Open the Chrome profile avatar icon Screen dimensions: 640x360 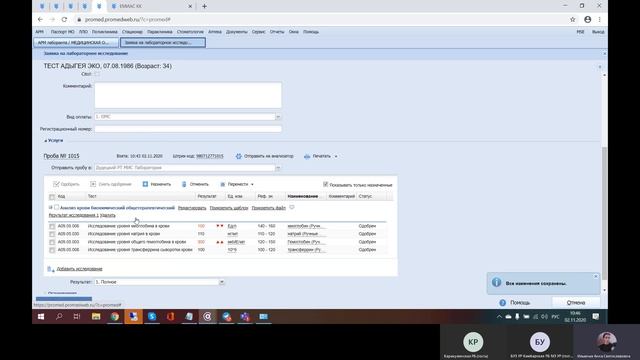click(587, 19)
